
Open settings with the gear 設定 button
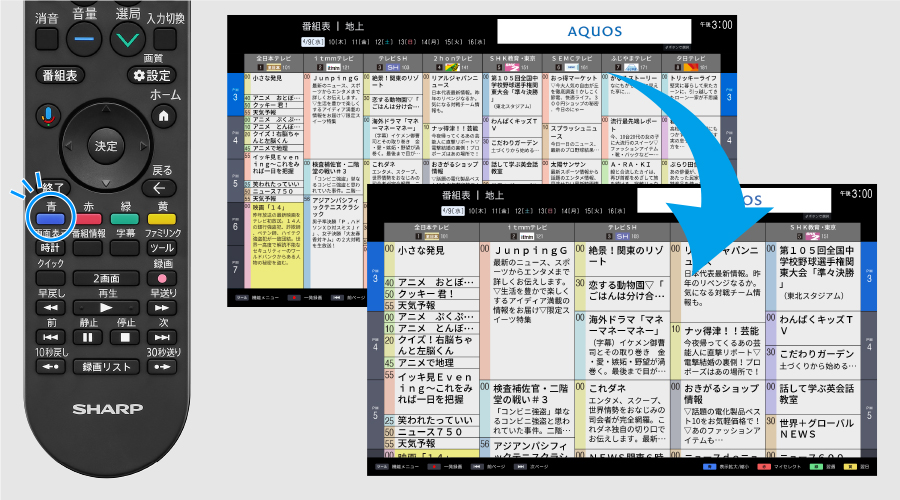tap(152, 75)
